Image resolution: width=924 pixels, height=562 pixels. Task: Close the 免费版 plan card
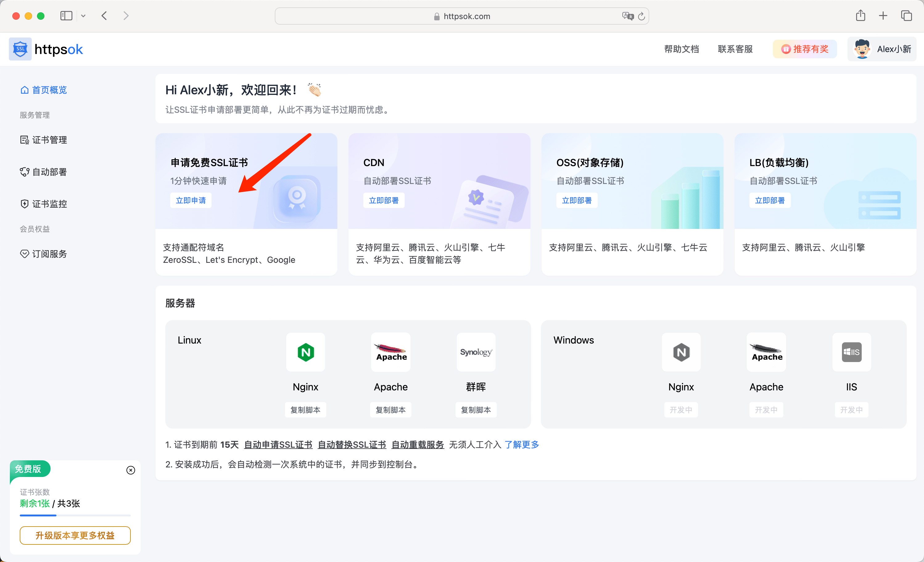tap(130, 470)
